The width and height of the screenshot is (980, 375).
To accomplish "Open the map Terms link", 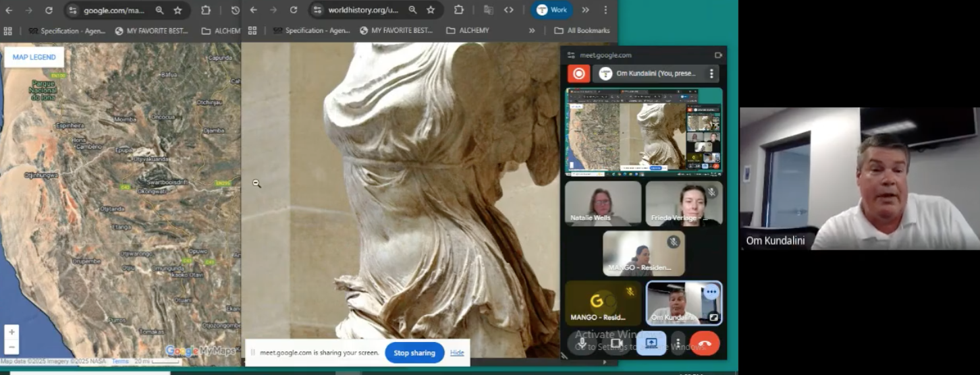I will 119,362.
